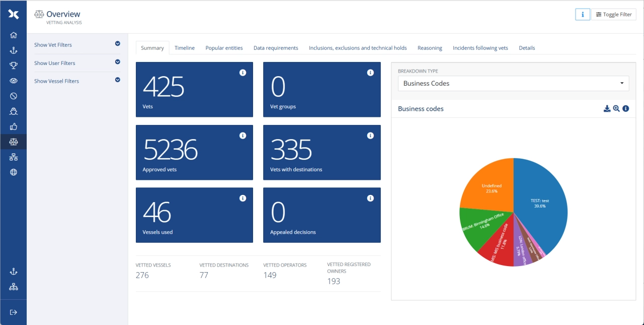Image resolution: width=644 pixels, height=325 pixels.
Task: Download the Business codes chart
Action: [607, 109]
